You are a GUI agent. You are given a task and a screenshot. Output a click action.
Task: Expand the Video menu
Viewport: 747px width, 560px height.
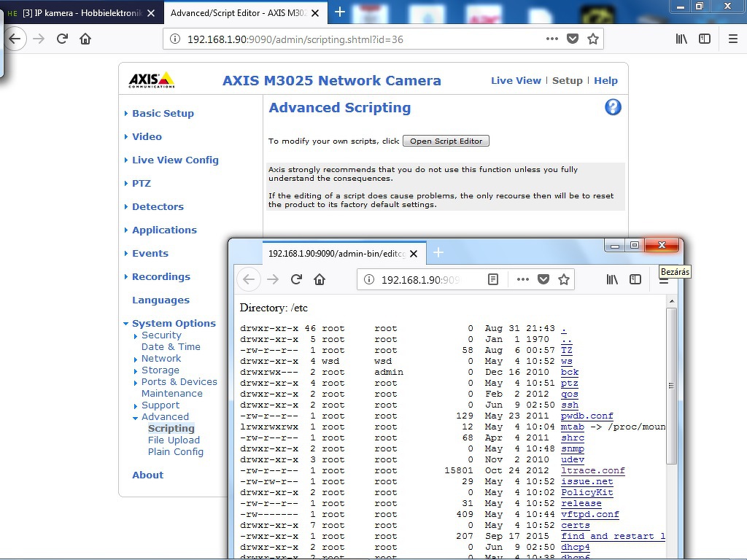147,136
